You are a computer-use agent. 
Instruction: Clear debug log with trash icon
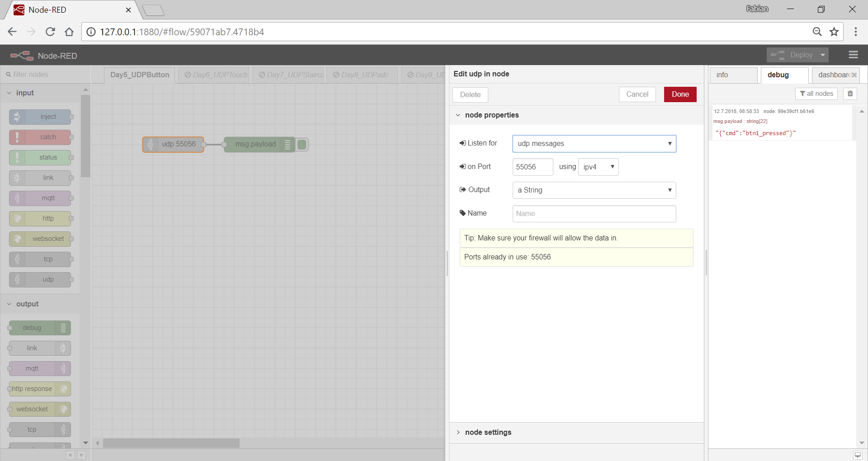(850, 94)
